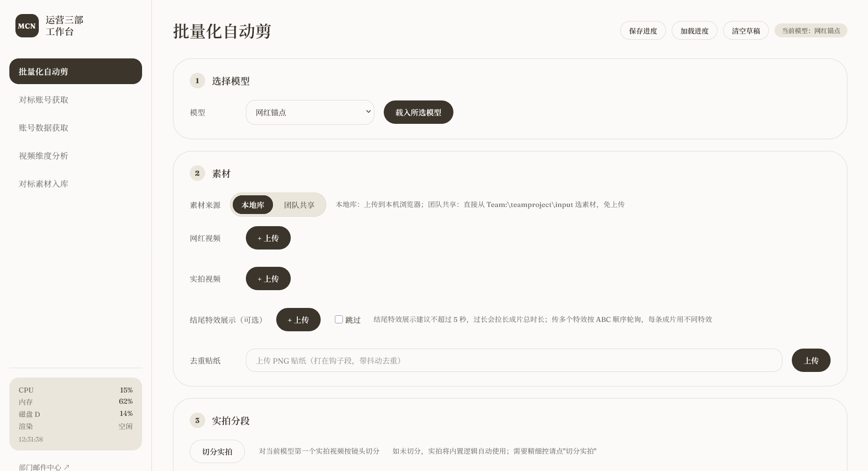
Task: Click the 切分实拍 button
Action: (217, 451)
